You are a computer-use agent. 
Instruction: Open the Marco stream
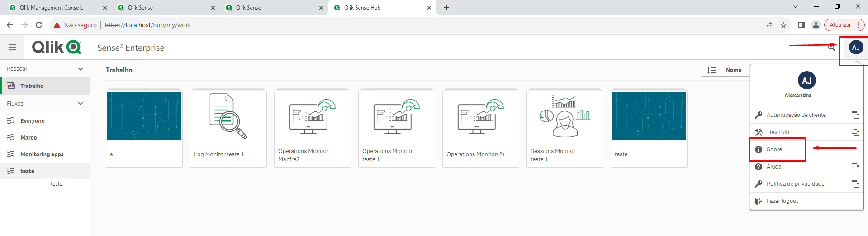45,138
